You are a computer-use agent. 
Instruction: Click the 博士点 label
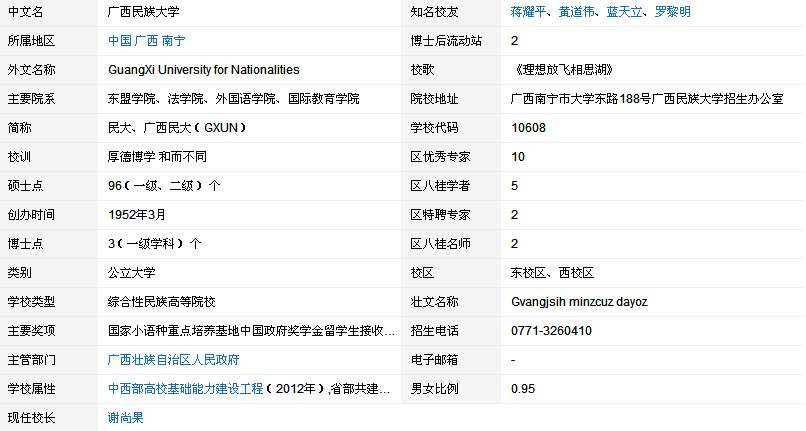pyautogui.click(x=25, y=243)
